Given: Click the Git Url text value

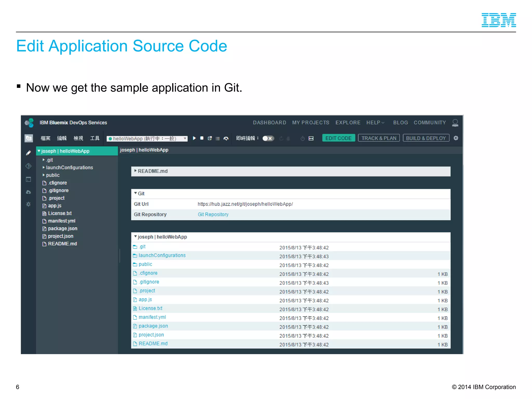Looking at the screenshot, I should [x=245, y=204].
